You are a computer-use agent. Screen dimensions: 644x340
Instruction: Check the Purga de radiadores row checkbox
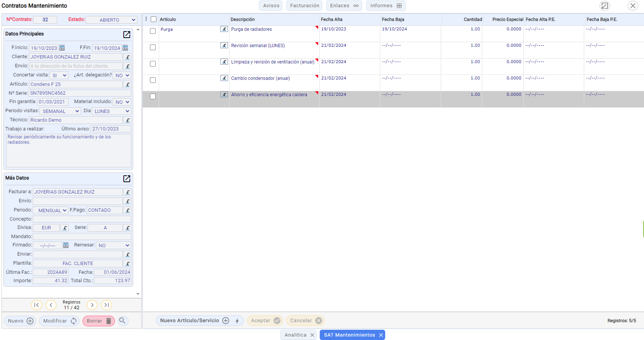pyautogui.click(x=153, y=31)
